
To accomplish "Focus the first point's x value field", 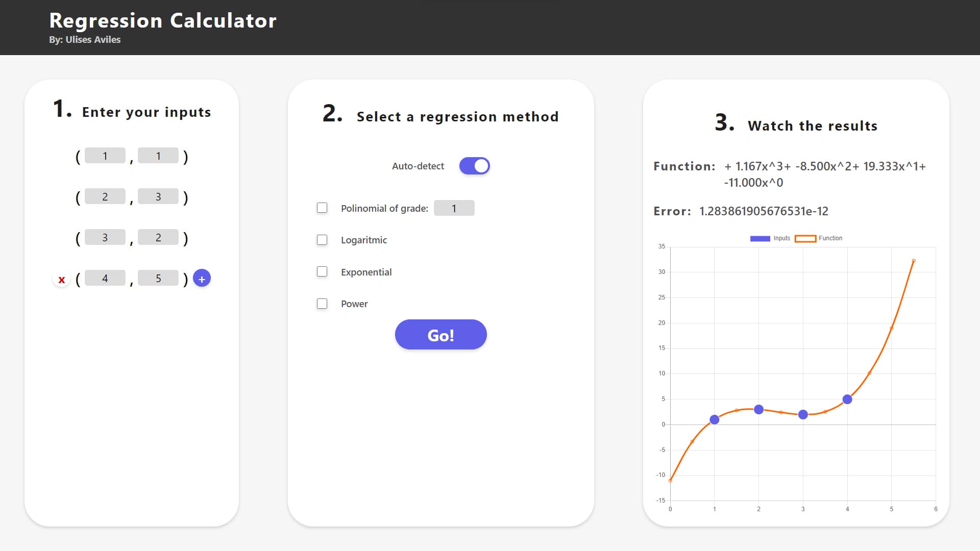I will [105, 156].
